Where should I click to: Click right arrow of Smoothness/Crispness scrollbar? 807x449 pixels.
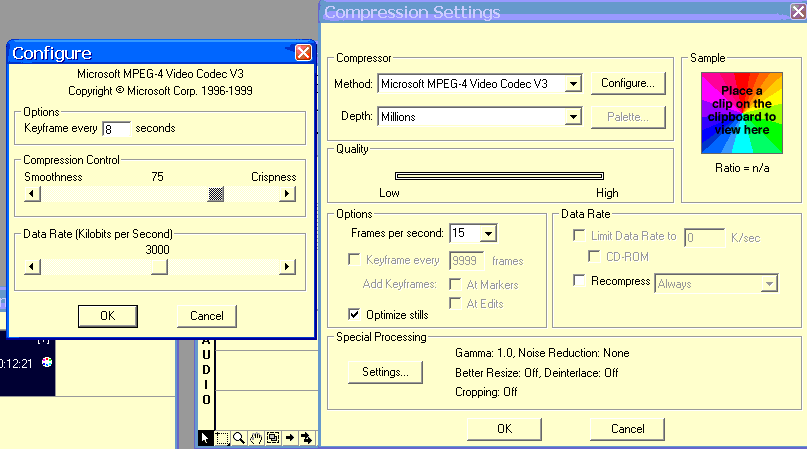[x=287, y=194]
